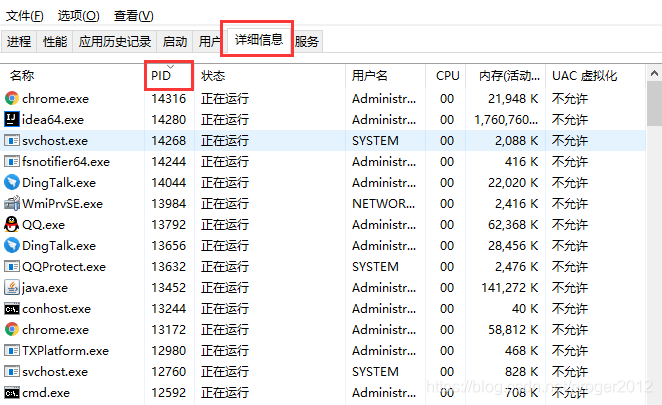The width and height of the screenshot is (662, 405).
Task: Click the idea64.exe IntelliJ icon
Action: tap(12, 120)
